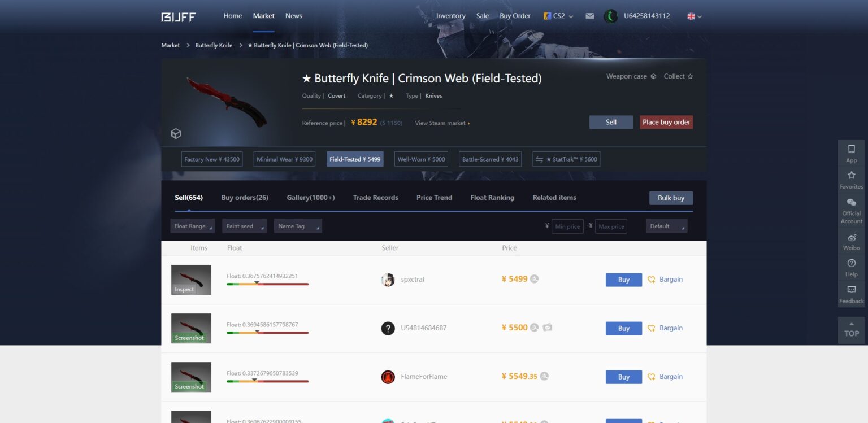Screen dimensions: 868x423
Task: Select the Factory New wear option
Action: 212,159
